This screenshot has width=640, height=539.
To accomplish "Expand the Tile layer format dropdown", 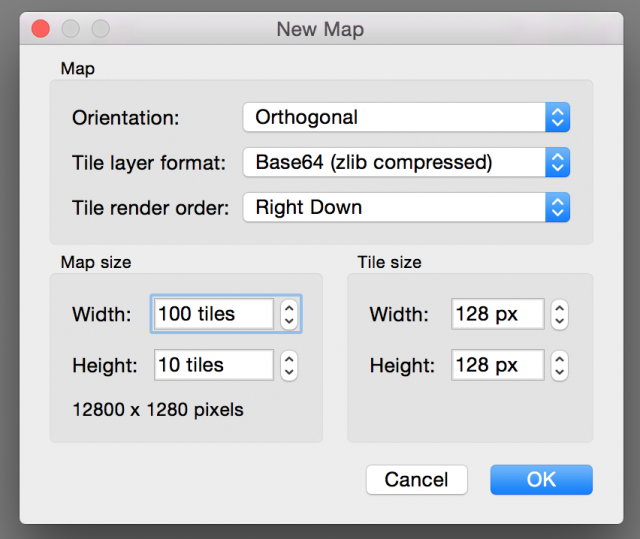I will pyautogui.click(x=405, y=162).
